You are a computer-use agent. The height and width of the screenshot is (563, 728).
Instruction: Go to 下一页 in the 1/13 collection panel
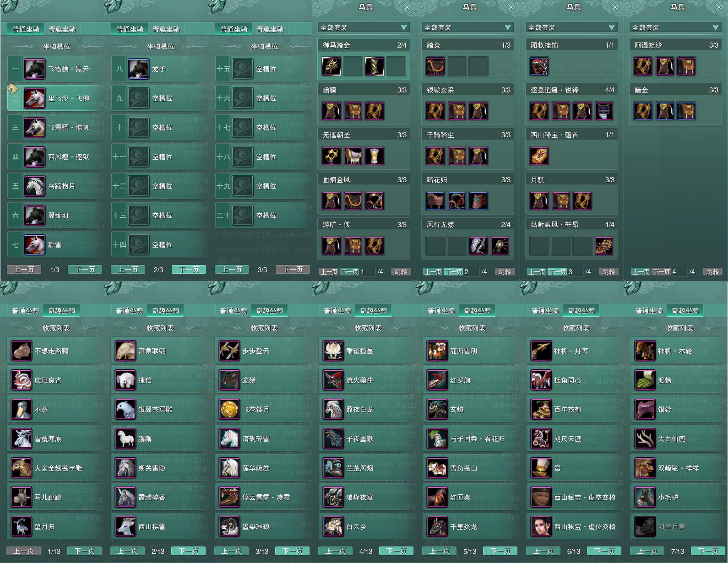(85, 551)
